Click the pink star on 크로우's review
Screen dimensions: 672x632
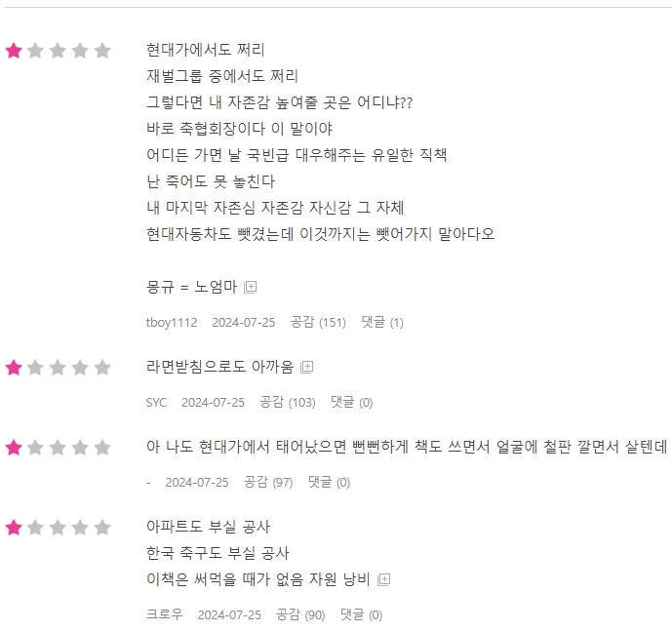point(14,528)
